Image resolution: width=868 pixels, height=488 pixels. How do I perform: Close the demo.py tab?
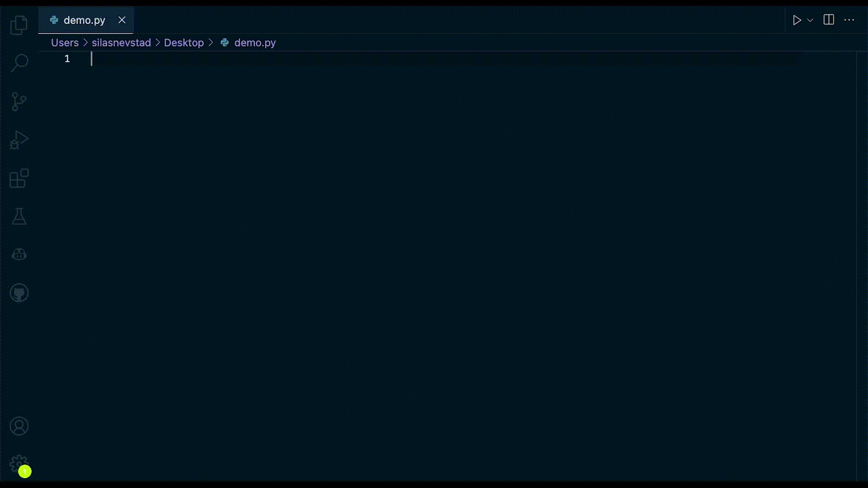coord(122,20)
